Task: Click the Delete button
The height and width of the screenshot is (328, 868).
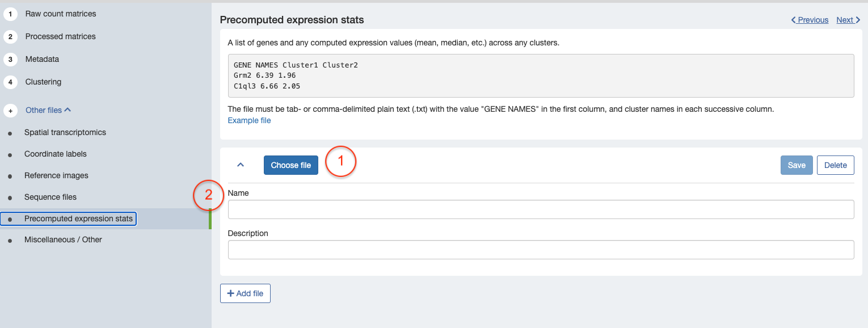Action: pyautogui.click(x=836, y=165)
